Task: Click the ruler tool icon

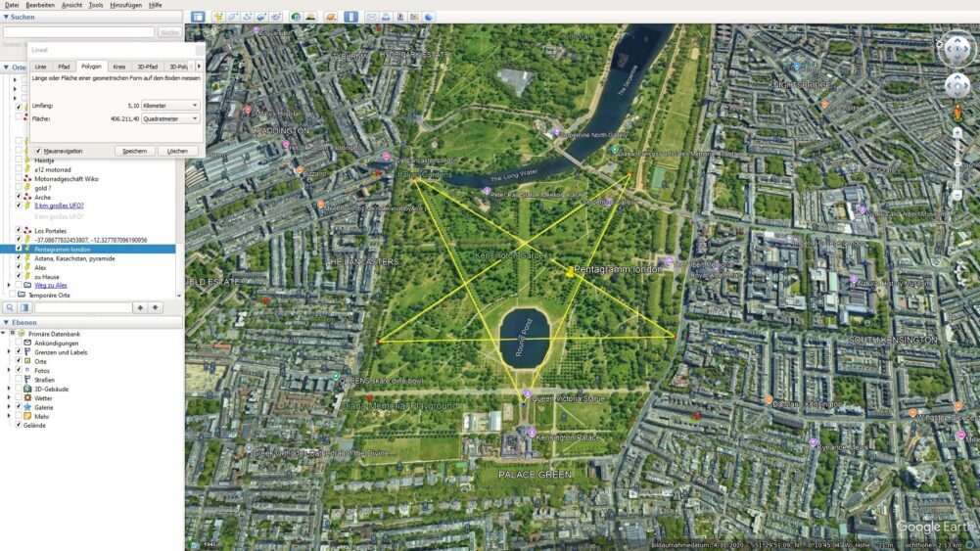Action: [x=350, y=17]
